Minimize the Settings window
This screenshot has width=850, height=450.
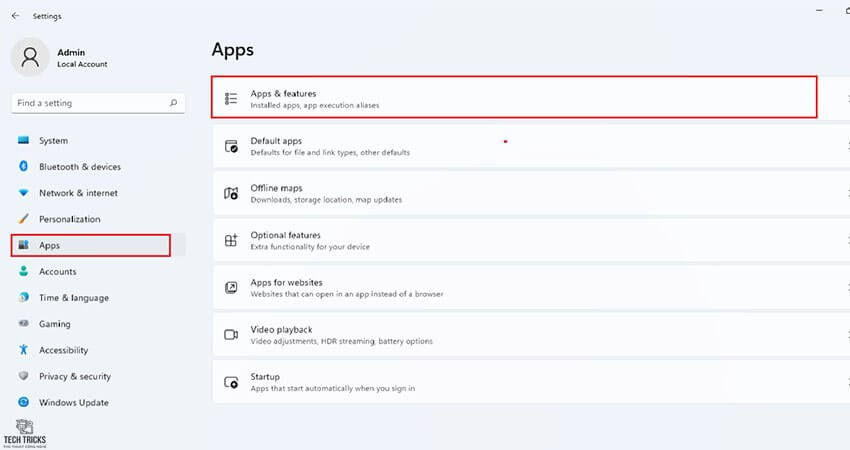(819, 10)
